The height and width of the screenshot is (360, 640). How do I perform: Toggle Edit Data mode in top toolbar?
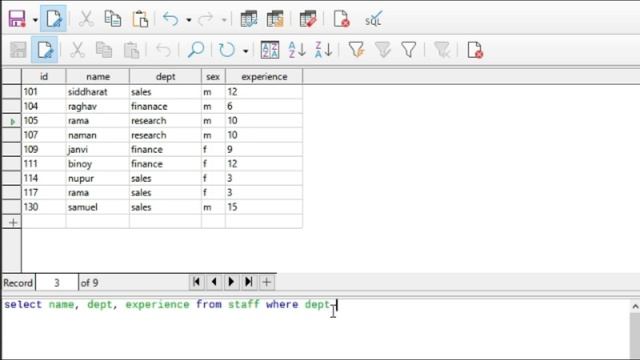[x=53, y=19]
